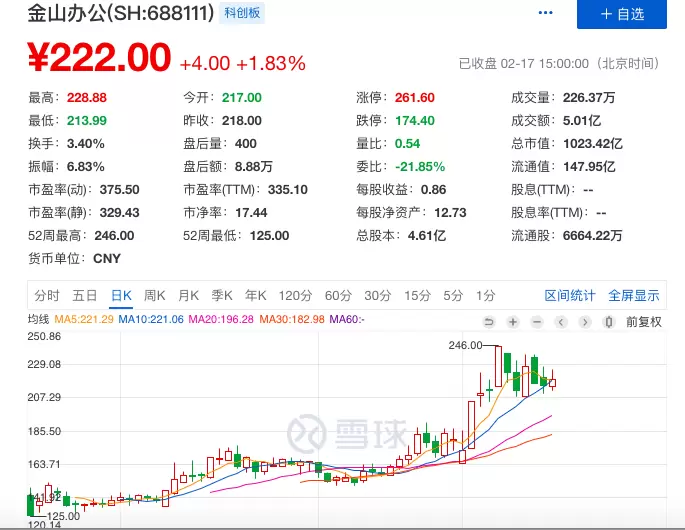The width and height of the screenshot is (685, 530).
Task: Click the 自选 add to watchlist button
Action: pos(621,14)
